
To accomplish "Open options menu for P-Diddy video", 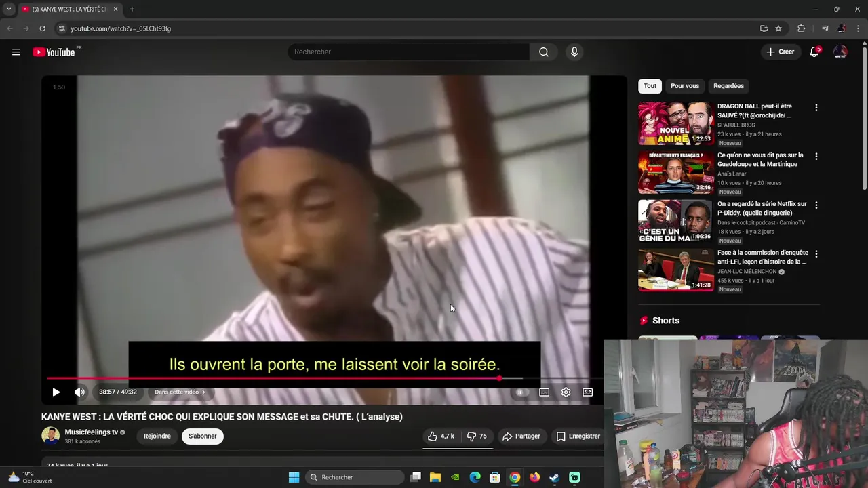I will 816,205.
